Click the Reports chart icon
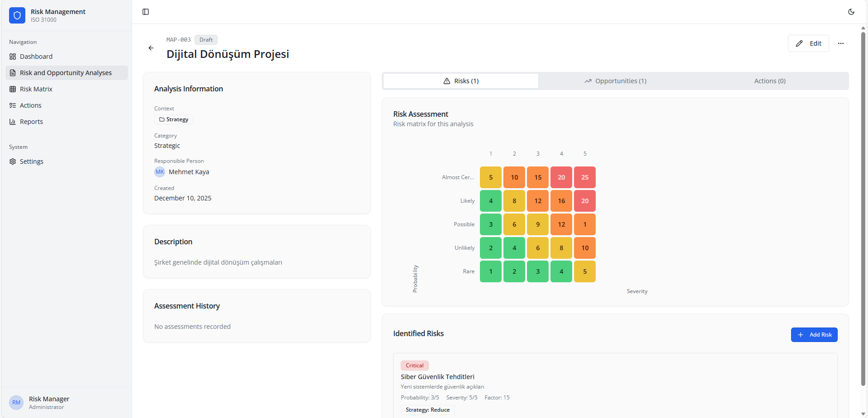The width and height of the screenshot is (868, 418). 13,122
